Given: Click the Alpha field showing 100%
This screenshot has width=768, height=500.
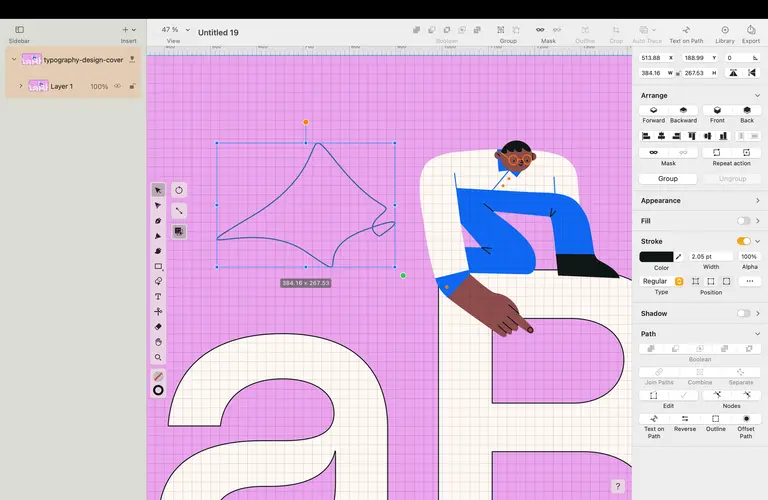Looking at the screenshot, I should (749, 257).
